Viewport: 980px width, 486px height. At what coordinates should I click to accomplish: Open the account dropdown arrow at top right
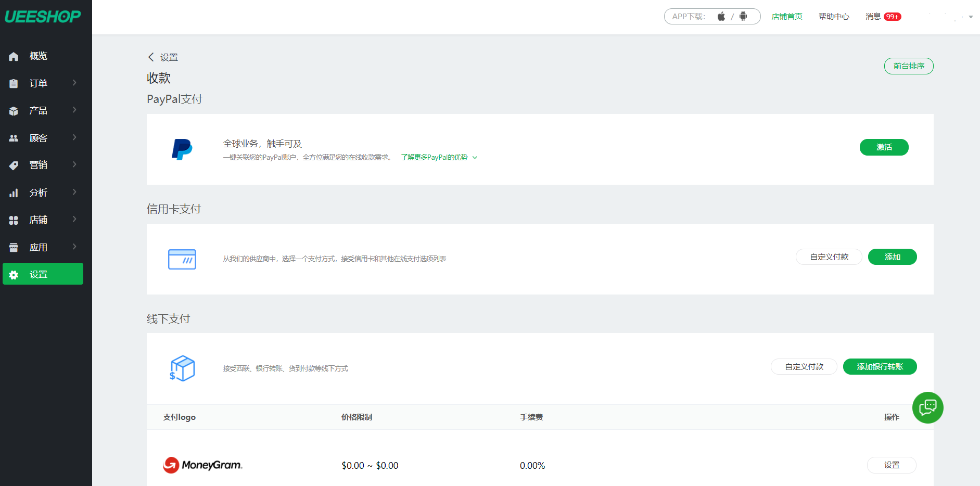(x=971, y=17)
